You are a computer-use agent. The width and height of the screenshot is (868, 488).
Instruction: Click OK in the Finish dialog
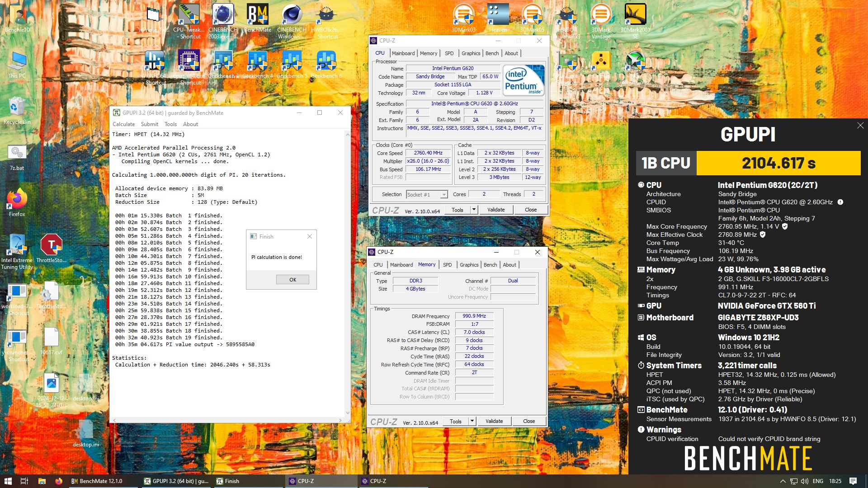tap(292, 280)
